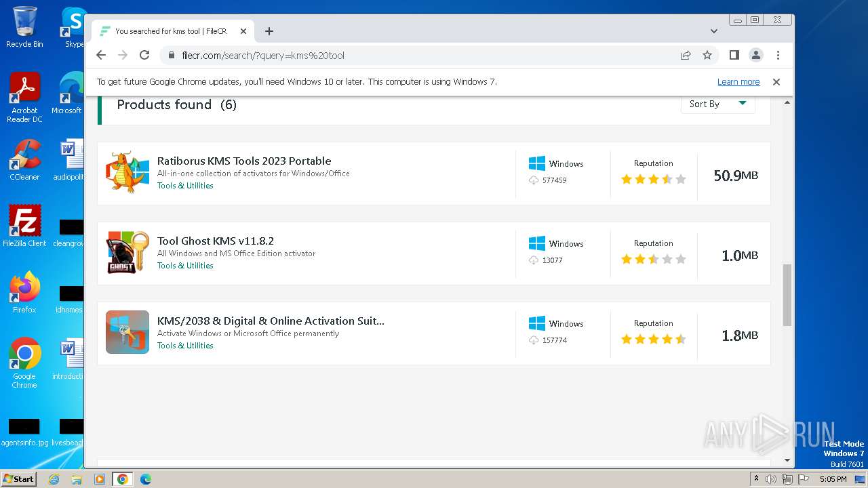Open Tools & Utilities category under Ratiborus

(x=185, y=186)
